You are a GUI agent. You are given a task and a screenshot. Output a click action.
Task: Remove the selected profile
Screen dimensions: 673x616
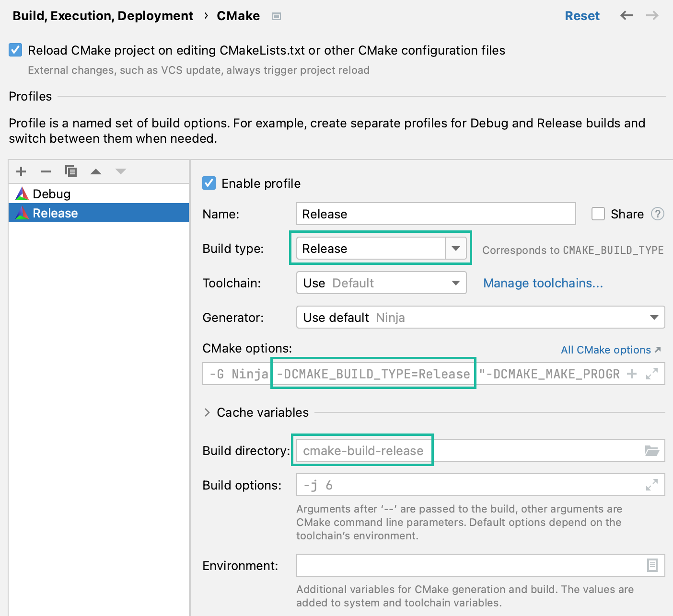pos(46,171)
